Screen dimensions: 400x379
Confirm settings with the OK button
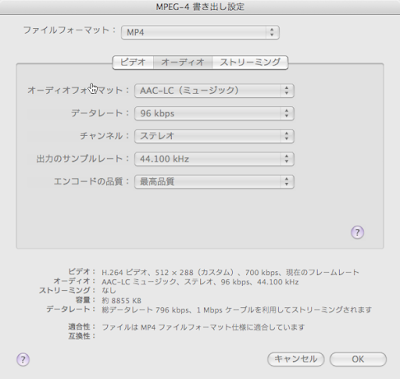point(358,359)
